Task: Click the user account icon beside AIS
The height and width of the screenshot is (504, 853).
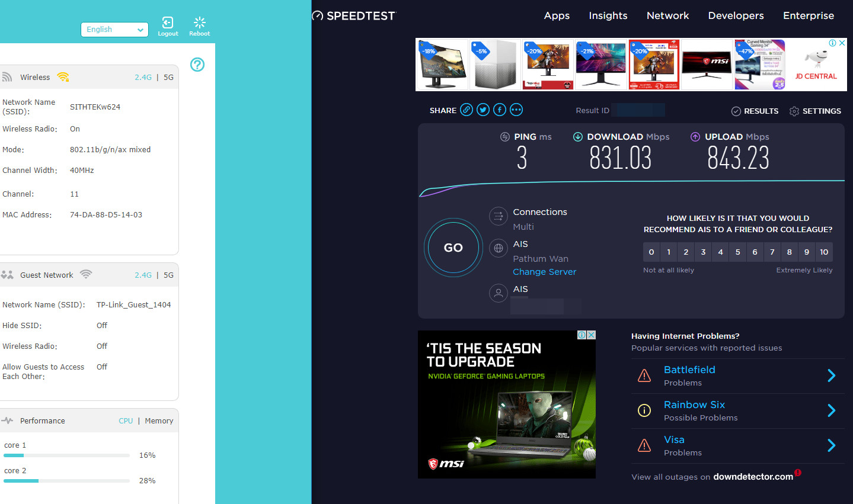Action: (x=499, y=293)
